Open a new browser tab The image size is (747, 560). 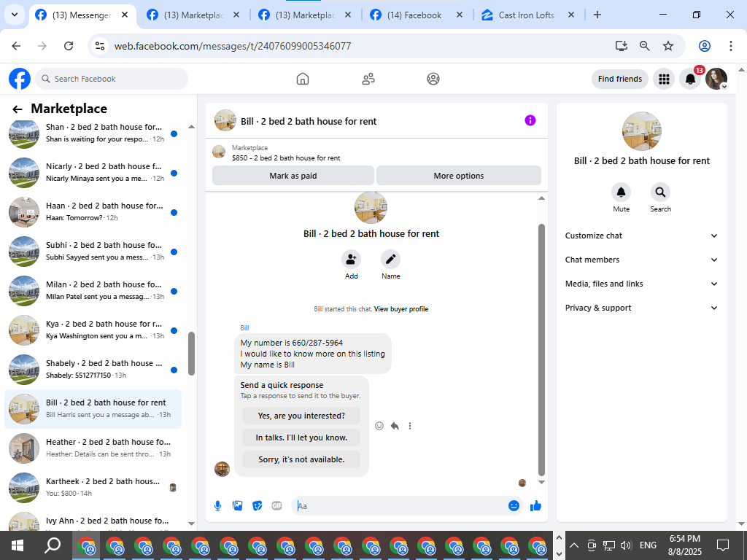(597, 15)
